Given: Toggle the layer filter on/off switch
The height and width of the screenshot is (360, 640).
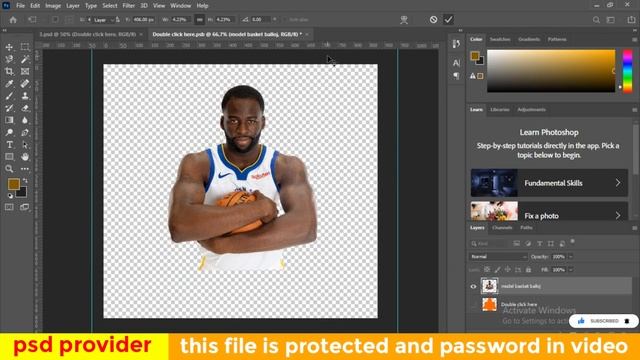Looking at the screenshot, I should (573, 242).
